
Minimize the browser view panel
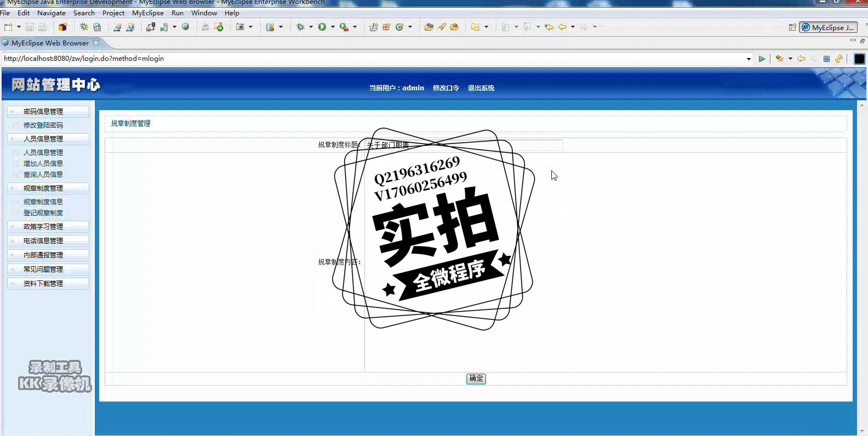click(853, 41)
